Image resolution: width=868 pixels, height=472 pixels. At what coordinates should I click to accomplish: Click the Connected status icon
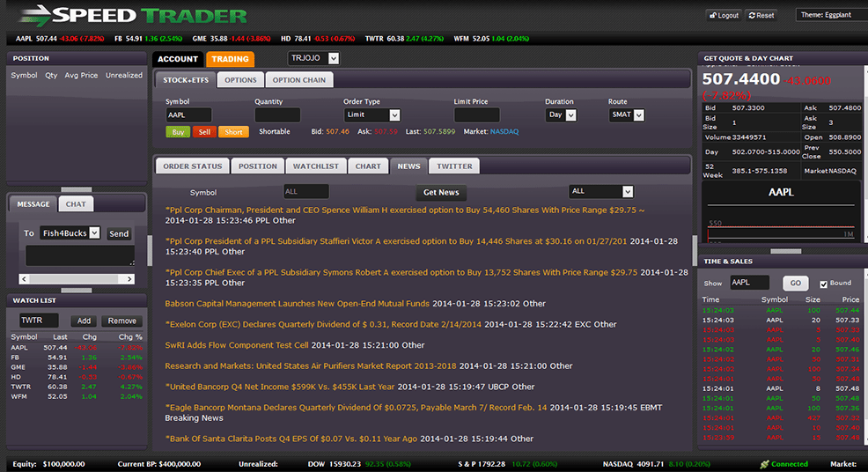tap(764, 464)
